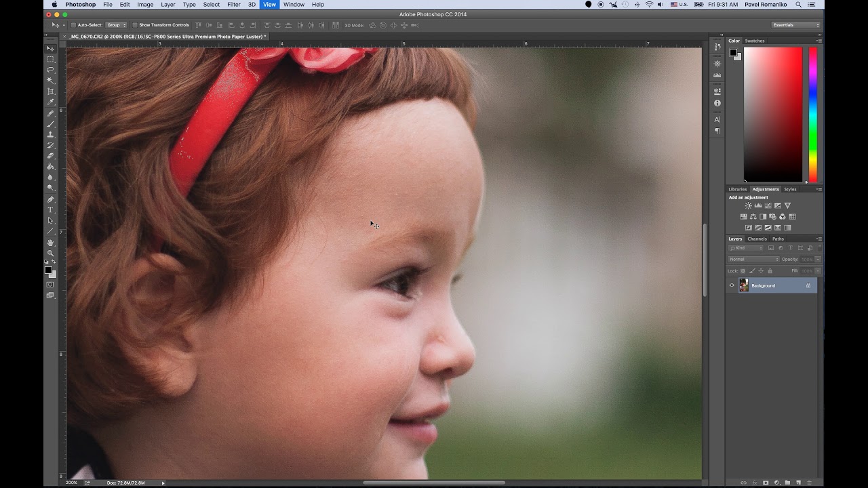Open the Histogram panel icon
868x488 pixels.
(717, 75)
